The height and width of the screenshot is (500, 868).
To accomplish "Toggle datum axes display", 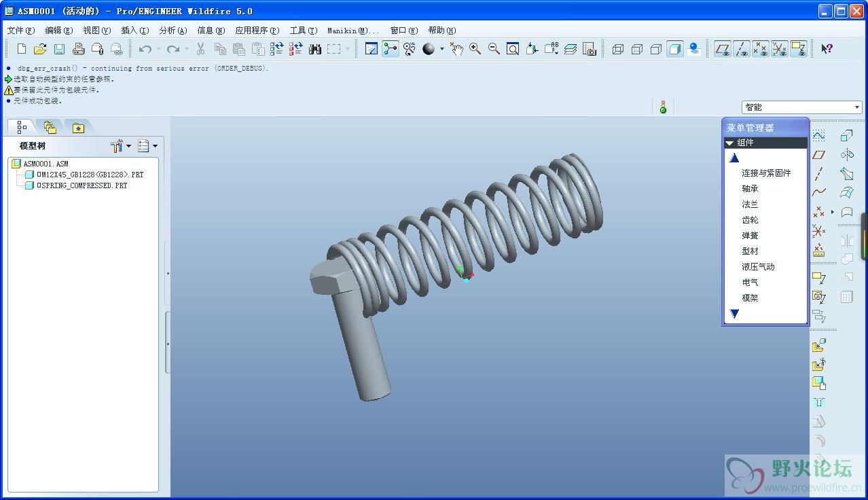I will (742, 49).
